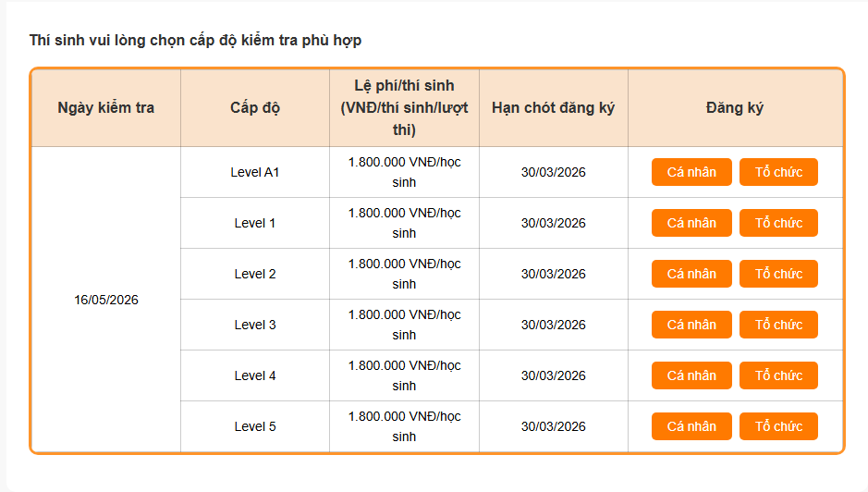Screen dimensions: 868x492
Task: Click the Ngày kiểm tra column header
Action: pyautogui.click(x=106, y=107)
